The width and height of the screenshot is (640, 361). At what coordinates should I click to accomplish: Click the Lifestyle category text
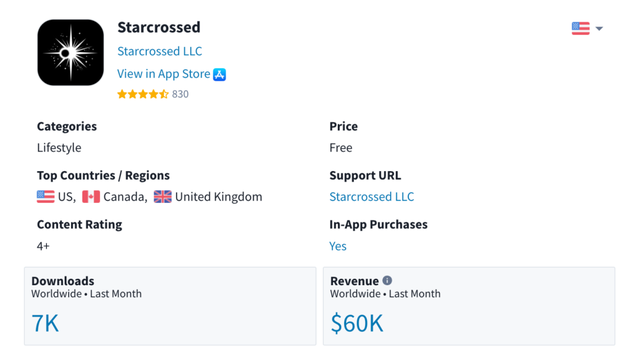click(x=59, y=147)
